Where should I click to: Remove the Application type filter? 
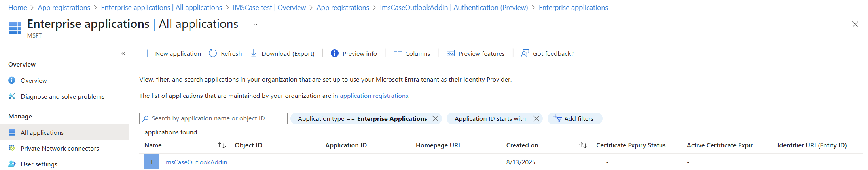435,118
